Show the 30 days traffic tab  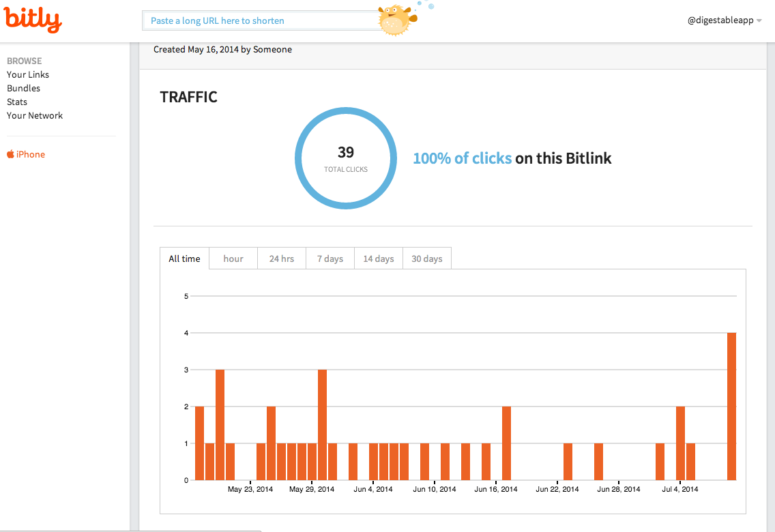point(427,258)
